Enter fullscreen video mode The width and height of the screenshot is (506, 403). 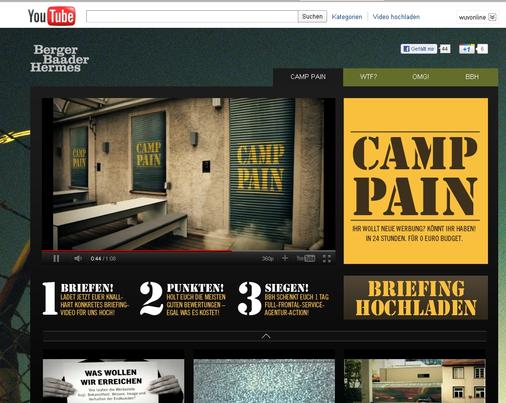pos(327,259)
